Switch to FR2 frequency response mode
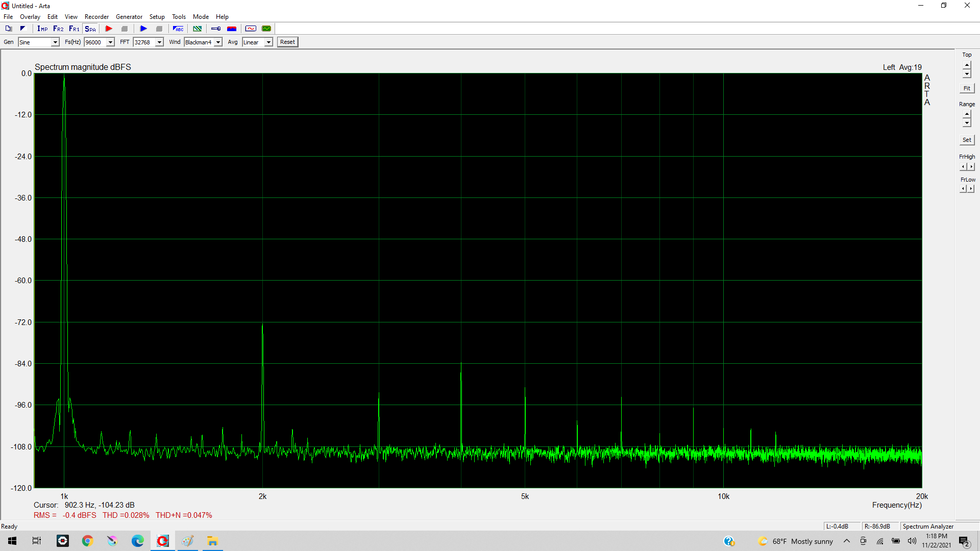 point(58,29)
